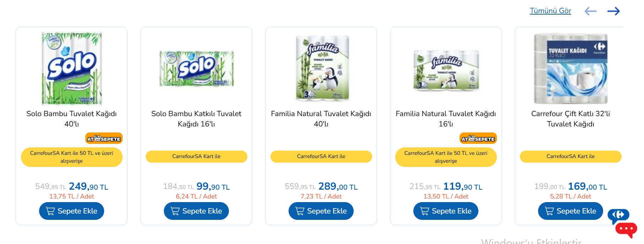Screen dimensions: 644x244
Task: Add Solo Bambu 40'lı to cart
Action: point(71,211)
